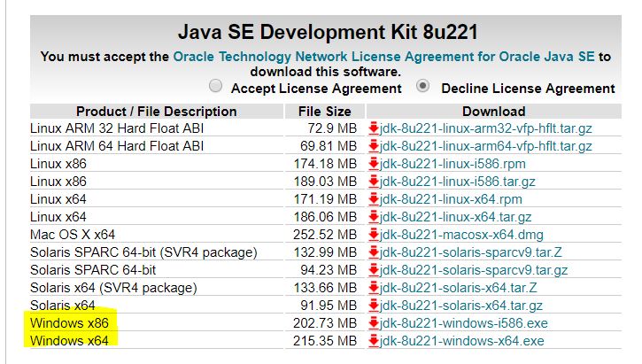
Task: Click red download arrow for linux-arm64 file
Action: click(374, 146)
